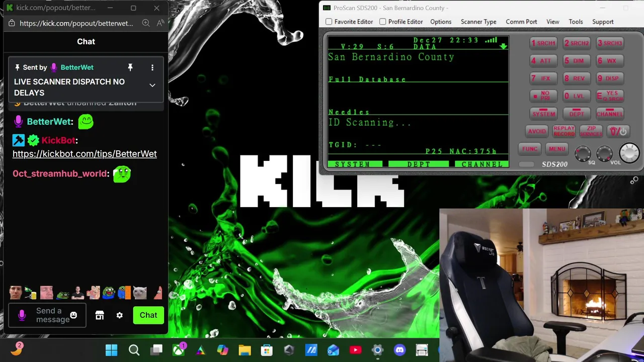The width and height of the screenshot is (644, 362).
Task: Click the Send a message input field
Action: coord(47,315)
